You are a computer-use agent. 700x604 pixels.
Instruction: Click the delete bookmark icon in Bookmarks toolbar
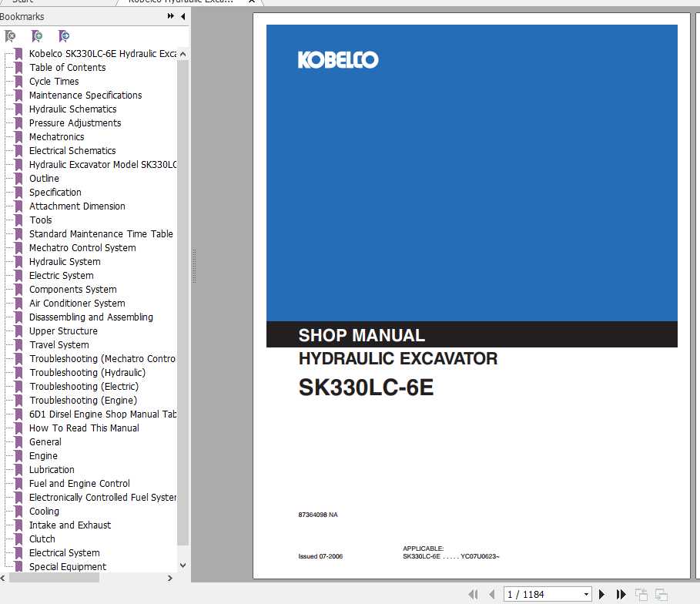[x=10, y=35]
